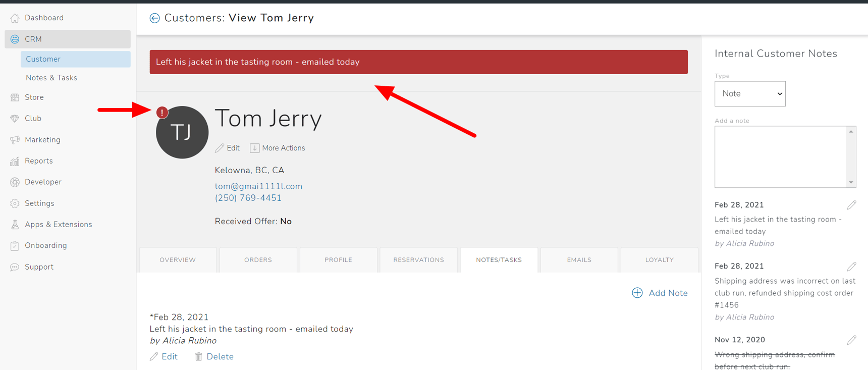Open the Store section in sidebar
Screen dimensions: 868x370
(34, 97)
